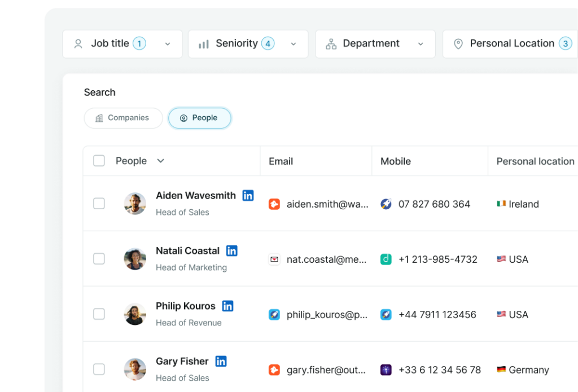Click the envelope icon beside nat.coastal email
578x392 pixels.
click(274, 259)
